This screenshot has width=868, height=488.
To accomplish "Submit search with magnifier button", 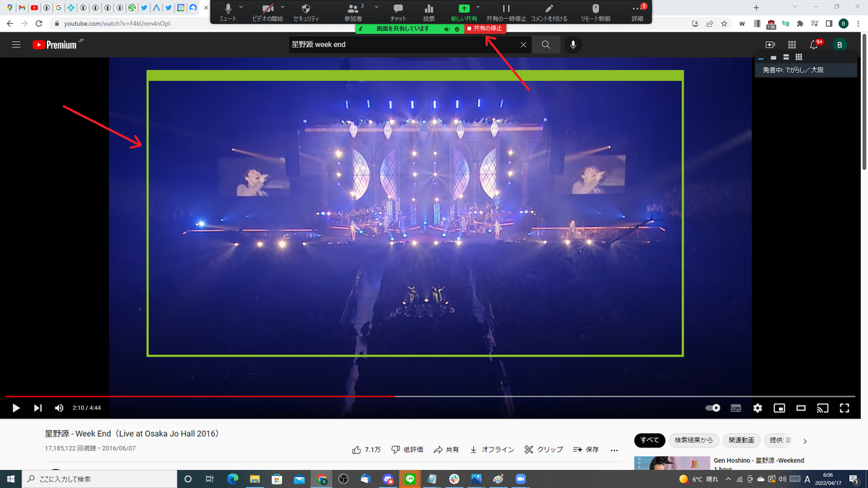I will pyautogui.click(x=545, y=45).
